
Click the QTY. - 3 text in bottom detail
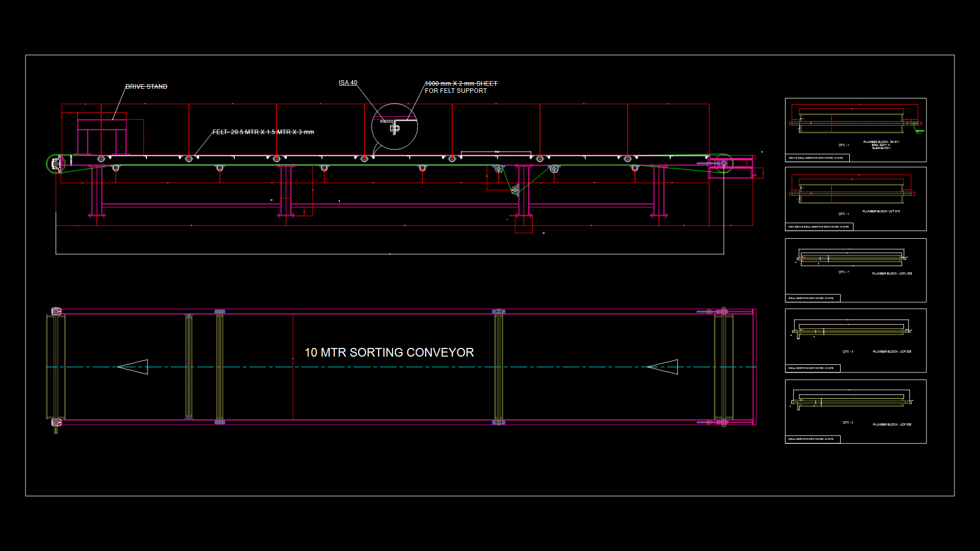[847, 422]
